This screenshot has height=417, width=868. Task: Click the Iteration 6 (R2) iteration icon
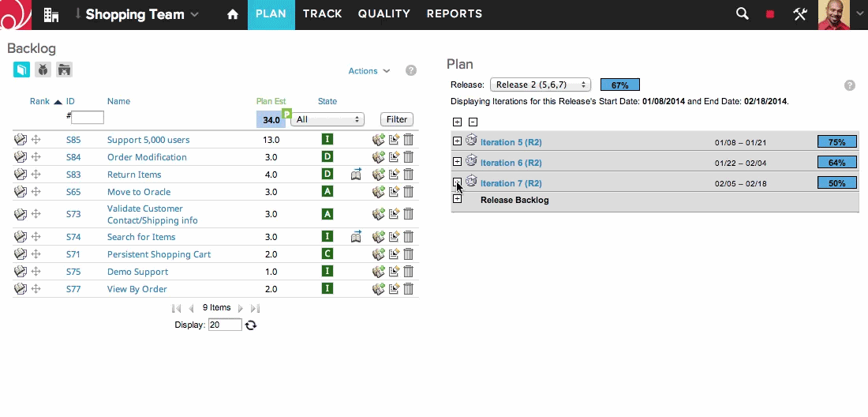click(x=471, y=160)
